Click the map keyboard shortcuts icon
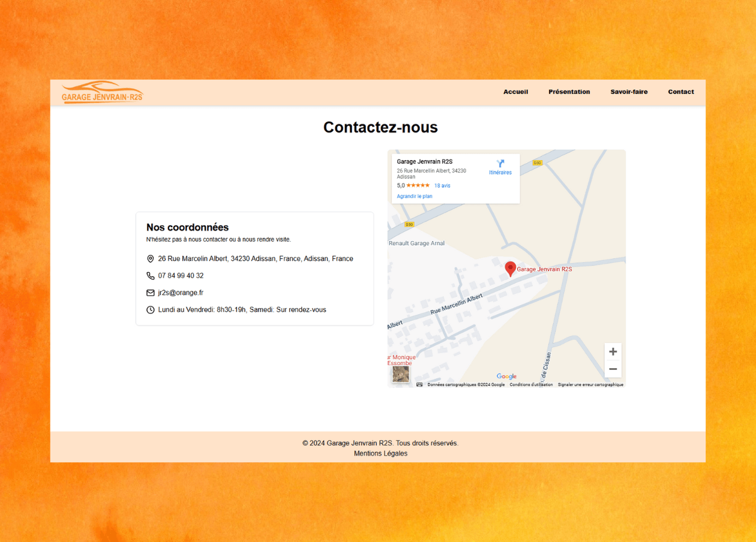 (419, 385)
